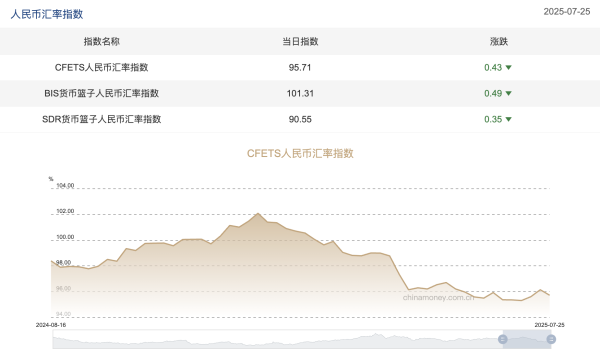600x360 pixels.
Task: Click the right handle of range slider
Action: point(551,339)
